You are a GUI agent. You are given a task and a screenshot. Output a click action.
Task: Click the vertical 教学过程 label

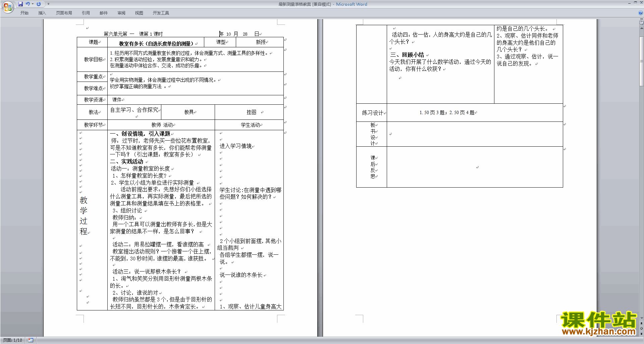coord(84,216)
